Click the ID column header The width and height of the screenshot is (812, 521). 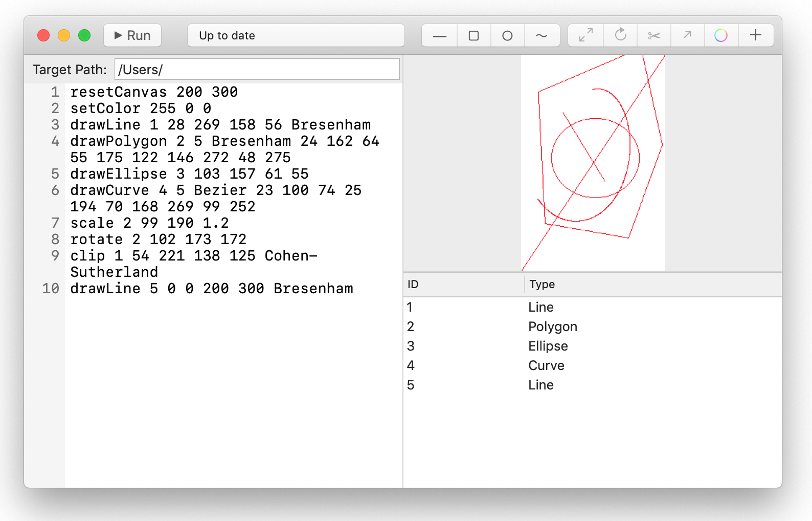click(x=464, y=285)
